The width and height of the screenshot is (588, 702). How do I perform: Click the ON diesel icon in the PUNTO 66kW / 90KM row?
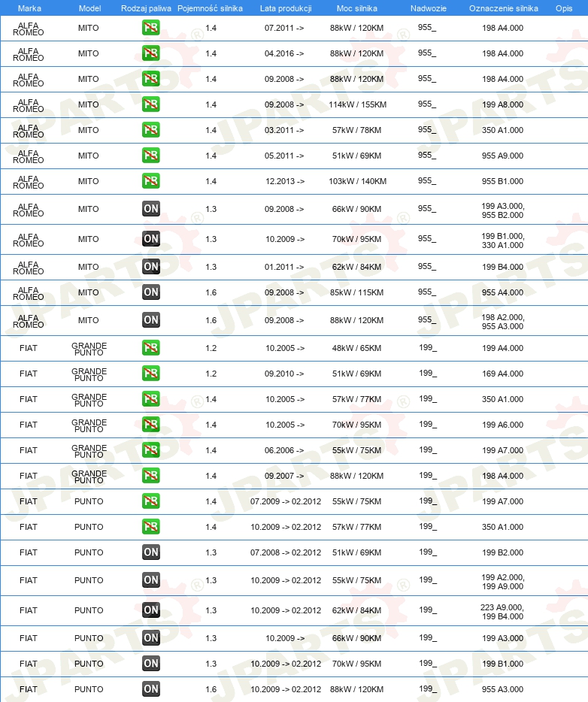pyautogui.click(x=150, y=637)
